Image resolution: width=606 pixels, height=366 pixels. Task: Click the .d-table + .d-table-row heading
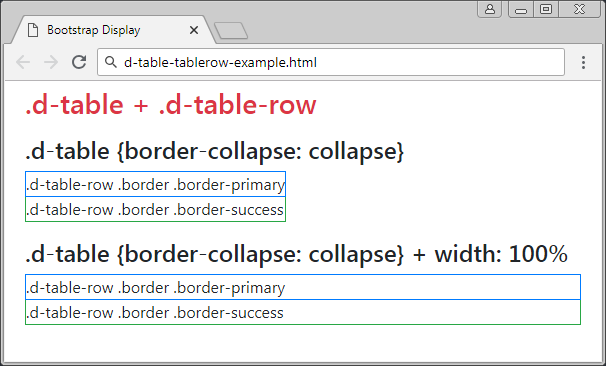pos(170,105)
